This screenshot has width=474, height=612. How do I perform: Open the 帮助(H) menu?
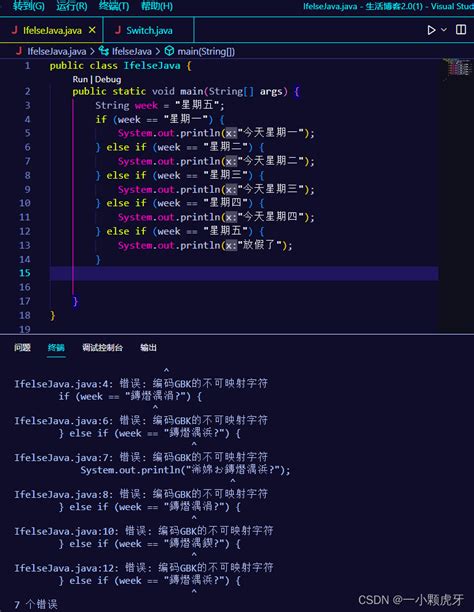pyautogui.click(x=157, y=6)
